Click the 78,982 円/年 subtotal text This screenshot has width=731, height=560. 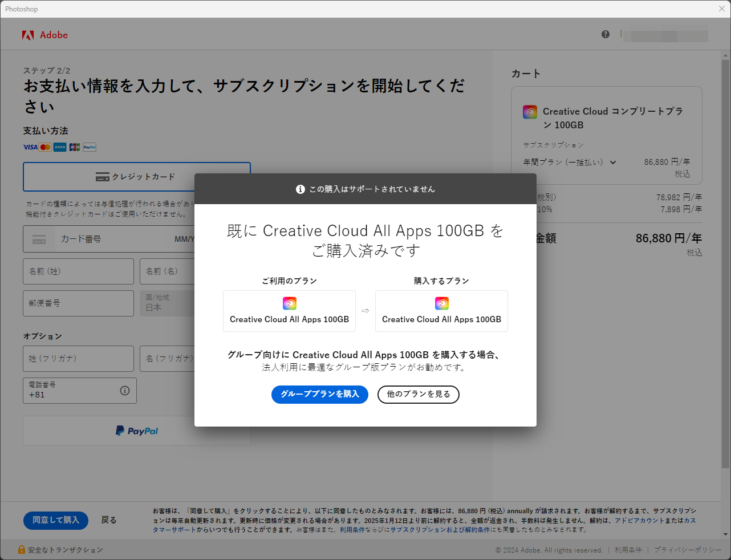click(x=679, y=197)
